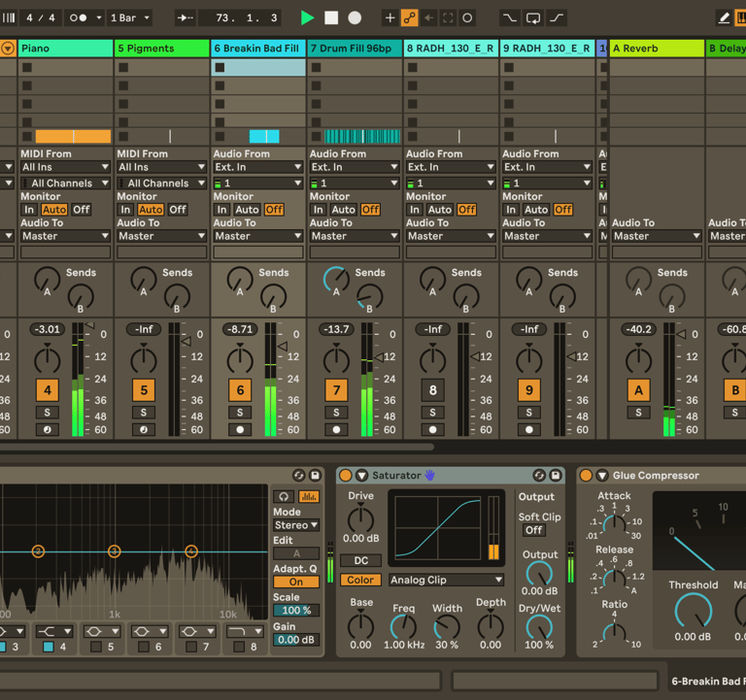Solo the track 6 Breakin Bad Fill

point(240,413)
